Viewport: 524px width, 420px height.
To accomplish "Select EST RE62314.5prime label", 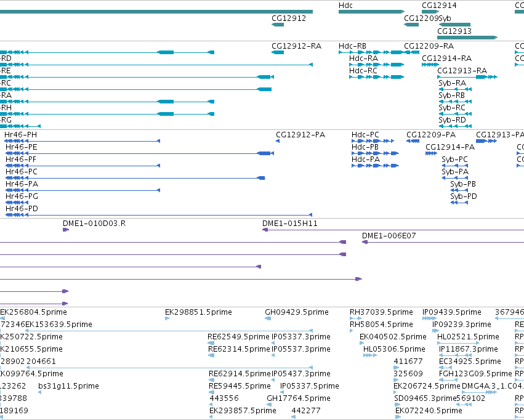I will click(239, 349).
